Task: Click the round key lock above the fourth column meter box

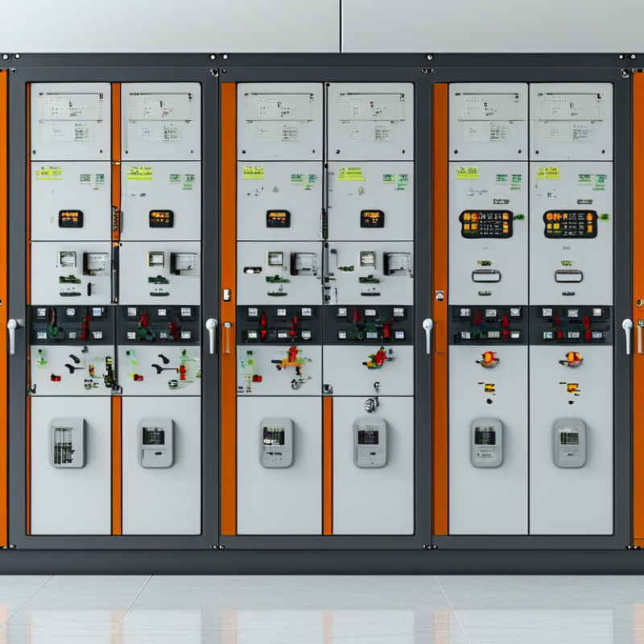Action: pos(371,405)
